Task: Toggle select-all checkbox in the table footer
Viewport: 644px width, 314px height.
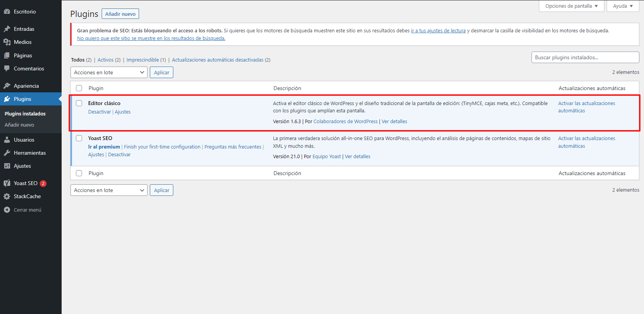Action: (79, 173)
